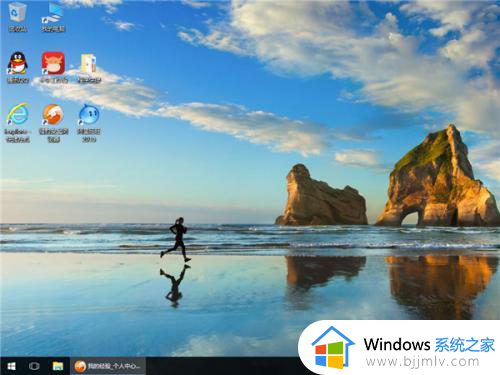
Task: Open Task View on the taskbar
Action: click(34, 366)
